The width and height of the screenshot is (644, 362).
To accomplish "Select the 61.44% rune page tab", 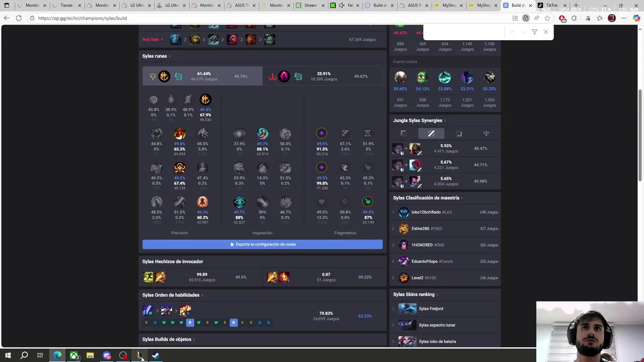I will coord(202,76).
